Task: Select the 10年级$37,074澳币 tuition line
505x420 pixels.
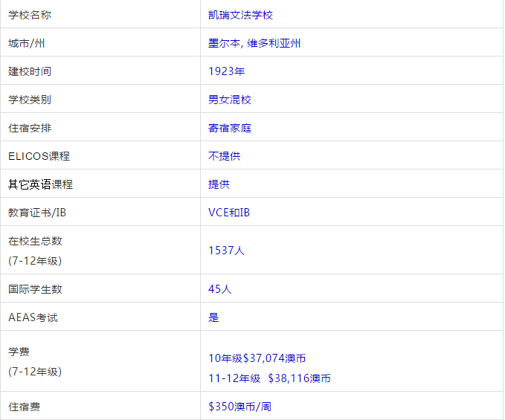Action: 257,358
